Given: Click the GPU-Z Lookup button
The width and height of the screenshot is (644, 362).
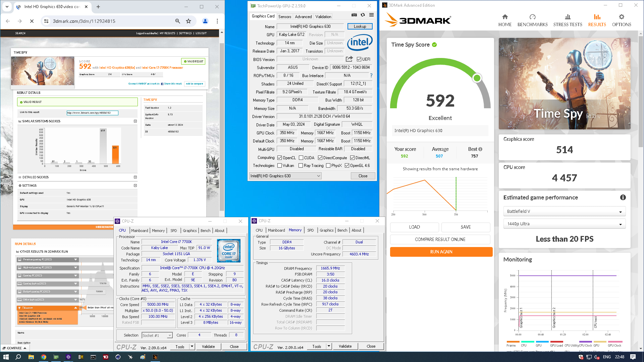Looking at the screenshot, I should click(360, 26).
